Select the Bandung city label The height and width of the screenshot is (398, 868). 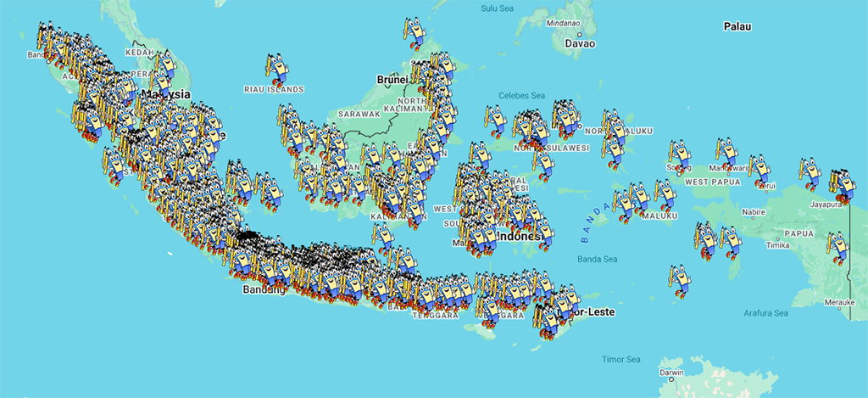[264, 289]
